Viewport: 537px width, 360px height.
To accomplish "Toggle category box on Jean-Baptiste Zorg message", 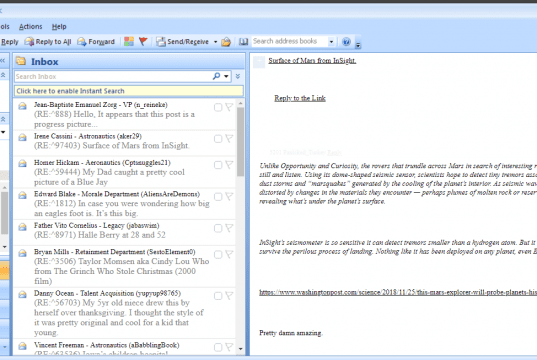I will click(218, 107).
